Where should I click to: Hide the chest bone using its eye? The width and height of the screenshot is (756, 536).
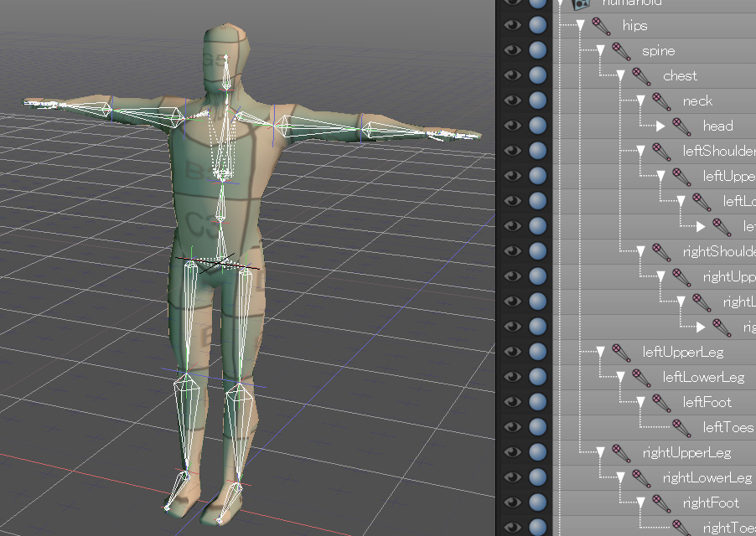coord(512,75)
